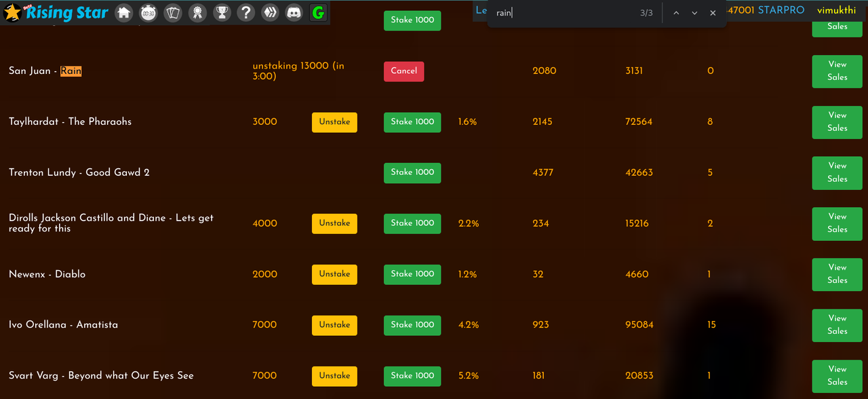Click the find bar search field
The image size is (868, 399).
point(563,13)
